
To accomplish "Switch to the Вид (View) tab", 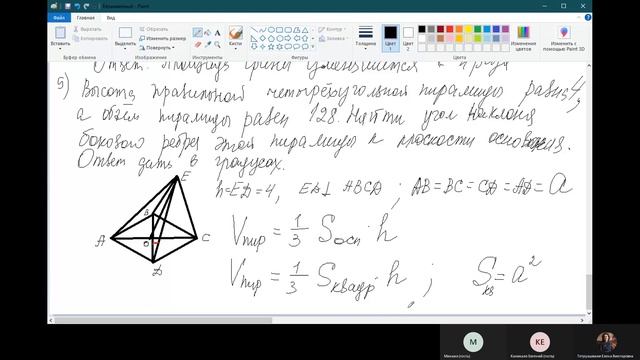I will [111, 18].
